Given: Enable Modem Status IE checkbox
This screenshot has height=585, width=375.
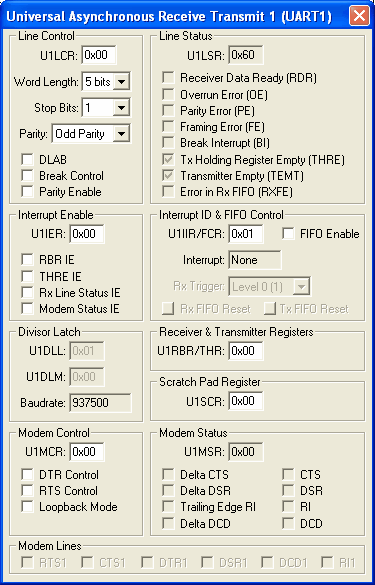Looking at the screenshot, I should [27, 309].
